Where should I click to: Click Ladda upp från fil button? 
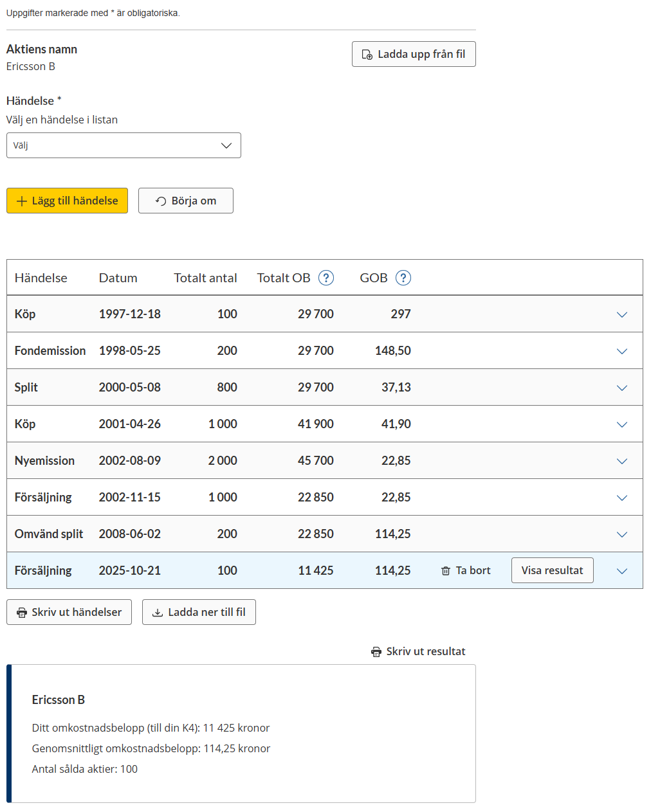414,54
